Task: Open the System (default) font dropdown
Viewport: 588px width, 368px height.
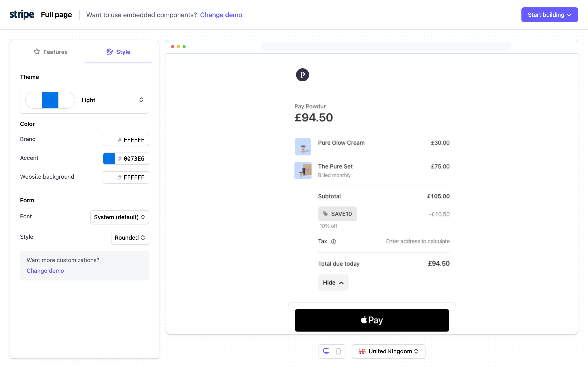Action: click(120, 217)
